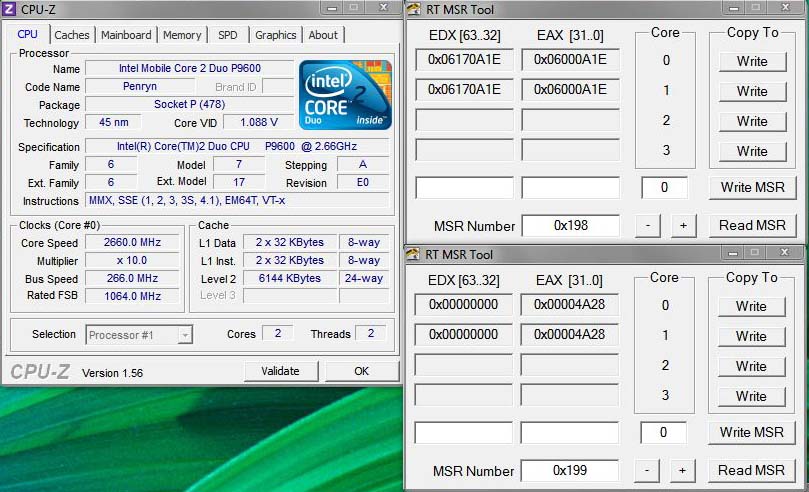809x492 pixels.
Task: Increment MSR number in the 0x199 window
Action: (x=683, y=470)
